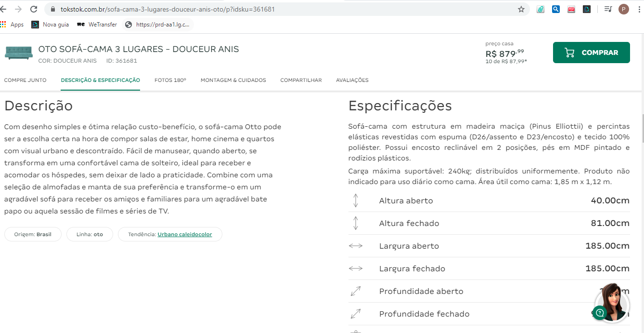Open the COMPARTILHAR tab

(x=301, y=80)
